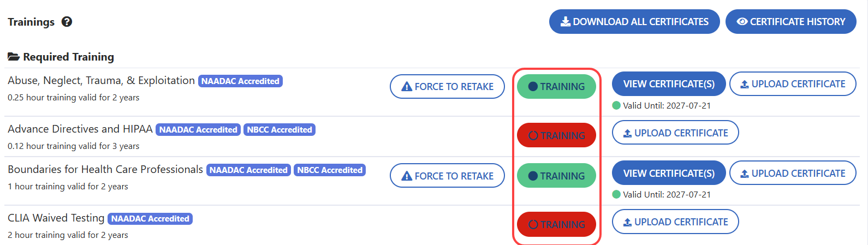Toggle red Training status for Advance Directives
Viewport: 868px width, 245px height.
(556, 135)
